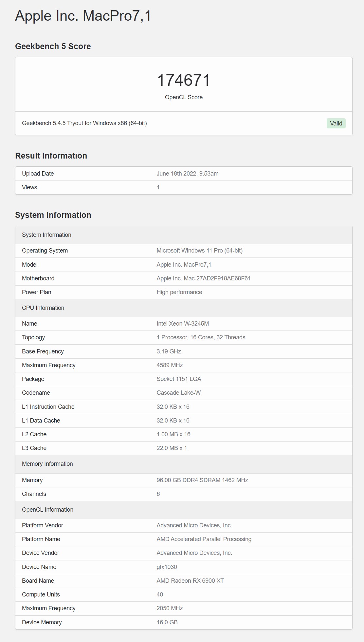Click the Package label
This screenshot has width=364, height=642.
pyautogui.click(x=33, y=379)
